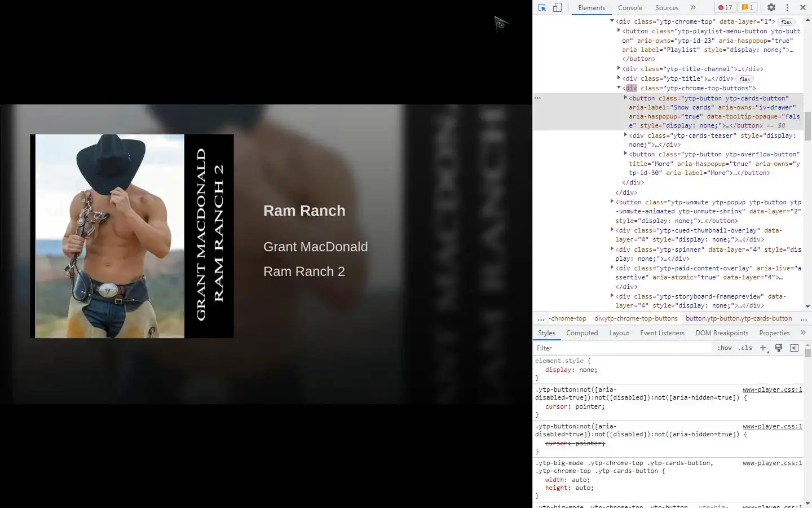Expand the ytp-cards-button node
Image resolution: width=812 pixels, height=508 pixels.
pyautogui.click(x=625, y=98)
